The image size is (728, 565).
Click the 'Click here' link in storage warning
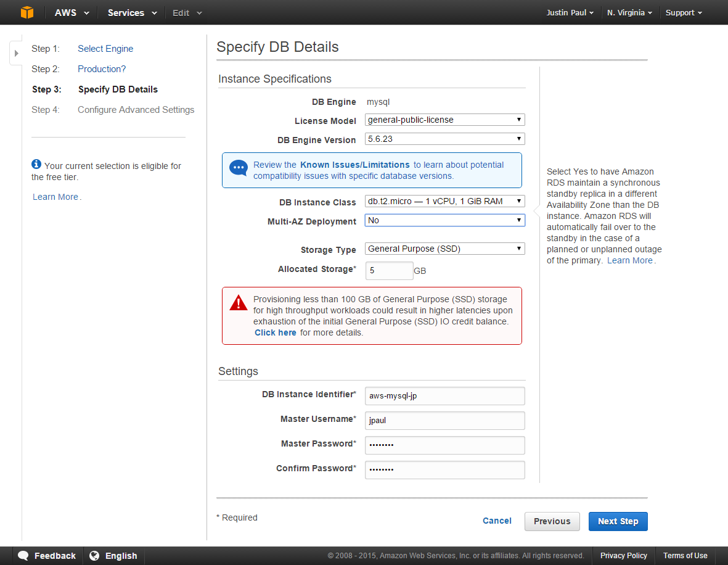tap(276, 332)
